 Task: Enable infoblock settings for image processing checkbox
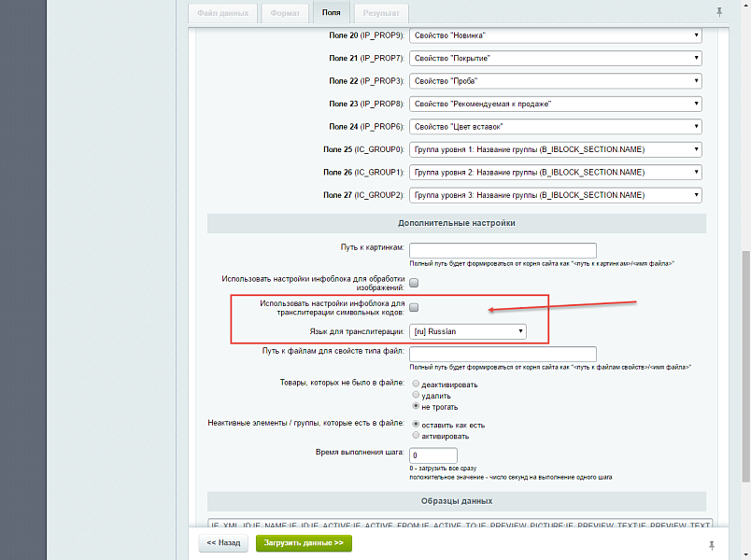click(415, 281)
